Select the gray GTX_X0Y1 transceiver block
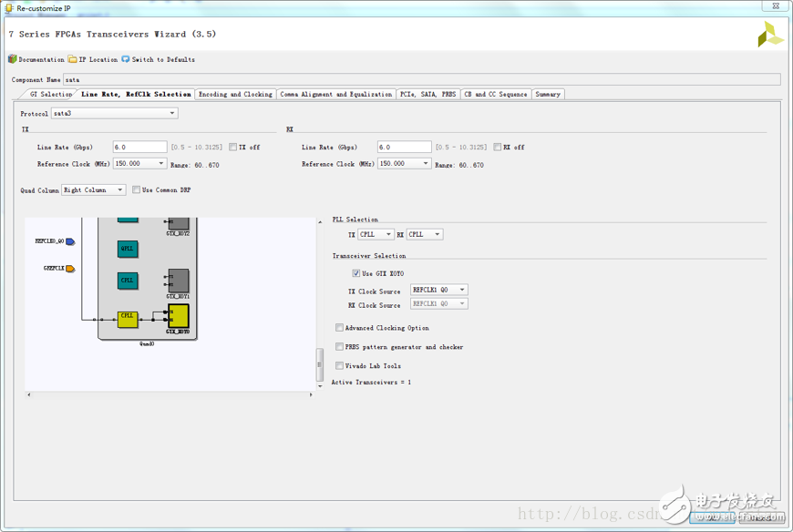 [178, 280]
